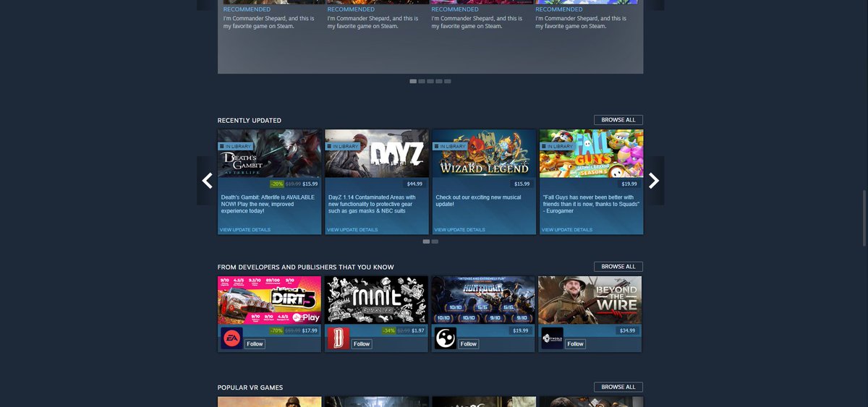Select first page dot under Recently Updated
The height and width of the screenshot is (407, 868).
coord(426,241)
